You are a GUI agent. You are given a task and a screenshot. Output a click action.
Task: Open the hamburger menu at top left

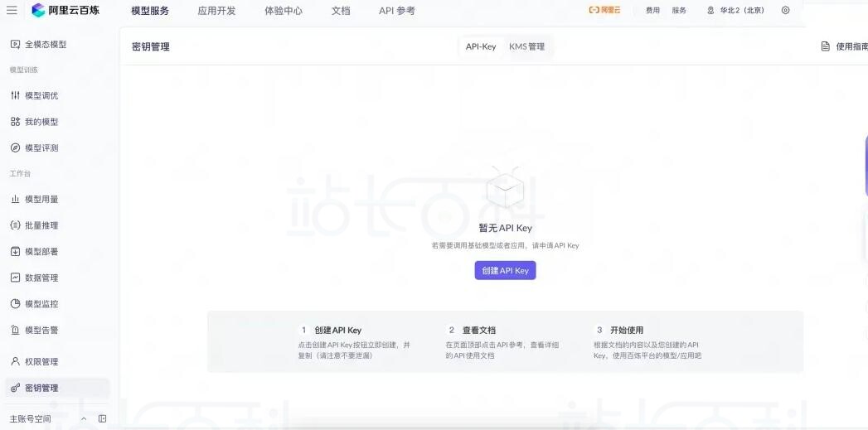click(x=12, y=11)
